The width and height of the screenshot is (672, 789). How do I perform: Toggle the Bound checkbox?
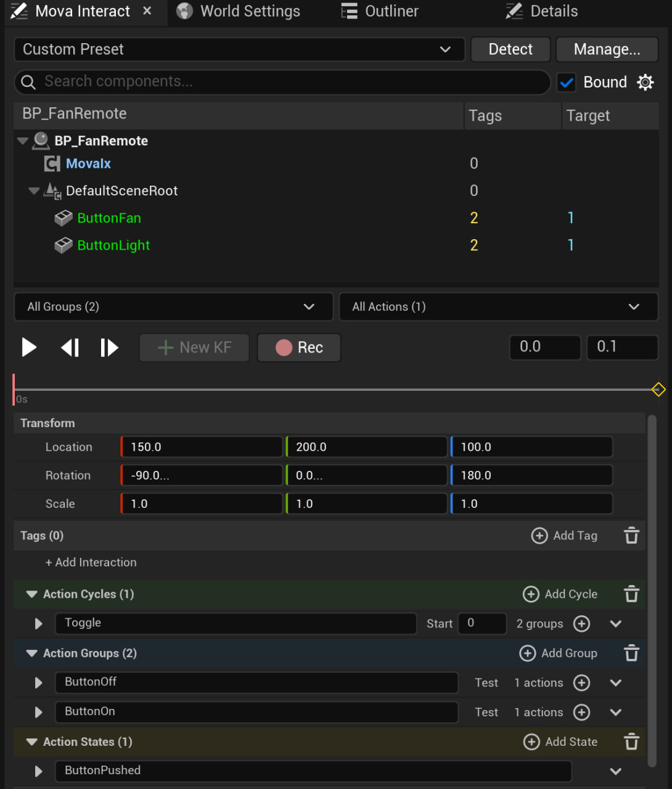click(567, 82)
